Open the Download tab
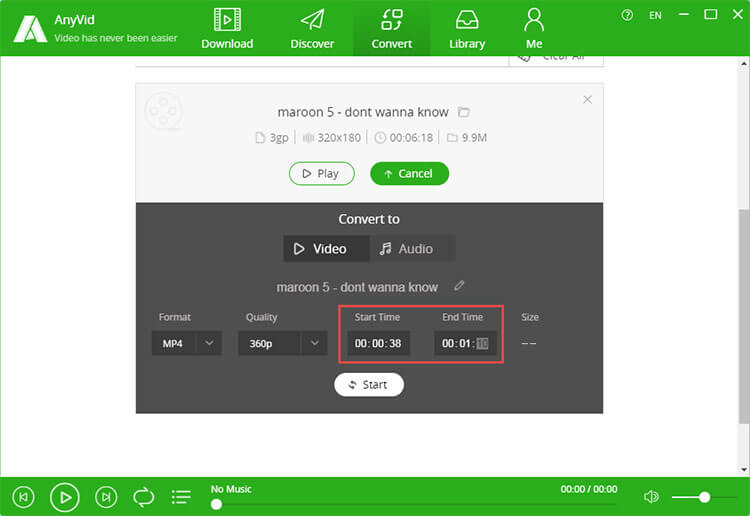The image size is (750, 516). [x=227, y=29]
